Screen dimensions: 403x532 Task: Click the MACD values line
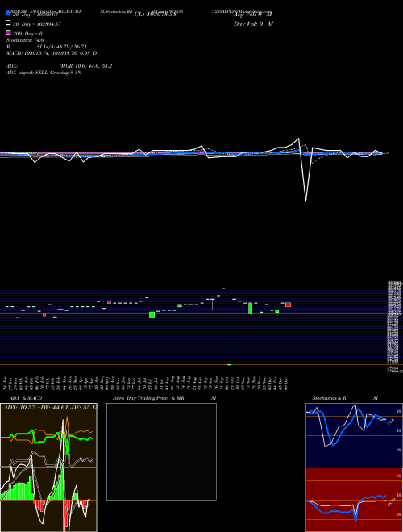pos(52,53)
